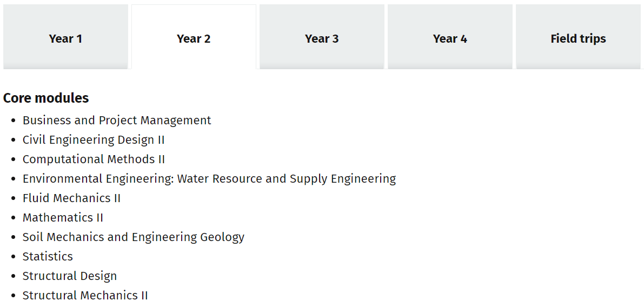Click the bullet before Structural Mechanics II
Screen dimensions: 644x307
[x=14, y=296]
